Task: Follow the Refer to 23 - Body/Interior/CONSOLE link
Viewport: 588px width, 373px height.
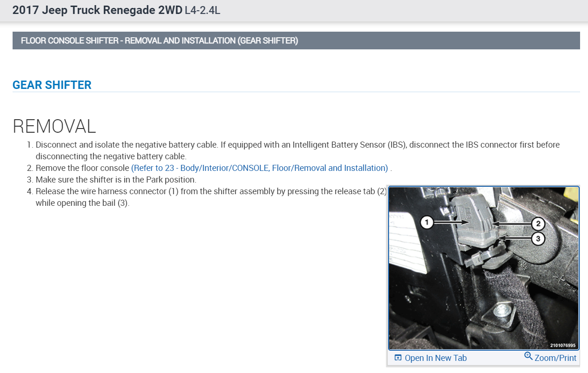Action: pos(260,168)
